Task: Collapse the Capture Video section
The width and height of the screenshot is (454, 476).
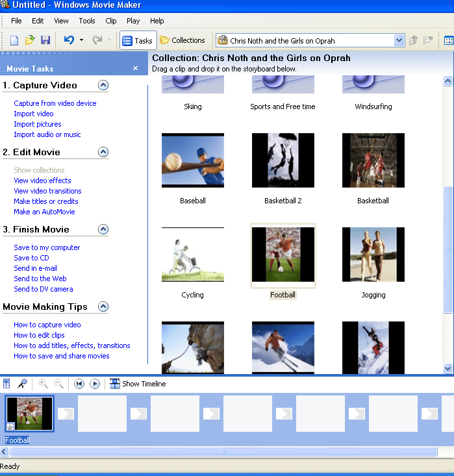Action: click(x=103, y=85)
